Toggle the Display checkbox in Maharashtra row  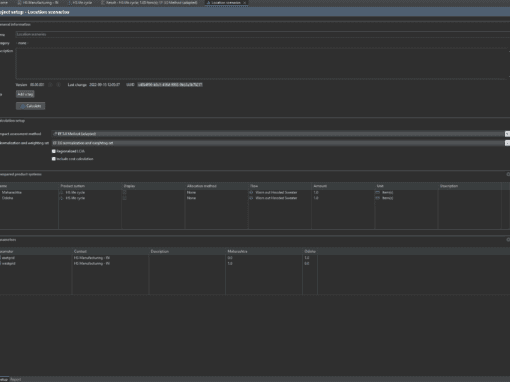[125, 192]
